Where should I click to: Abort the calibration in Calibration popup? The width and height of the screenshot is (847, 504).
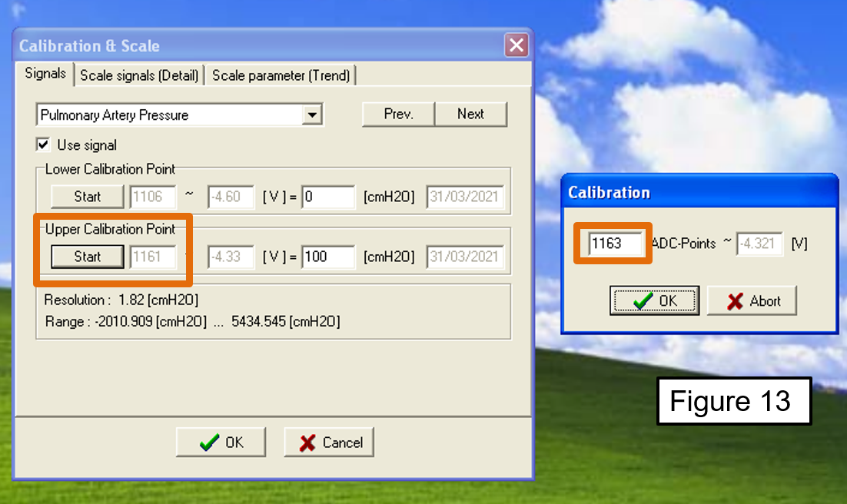click(x=752, y=300)
